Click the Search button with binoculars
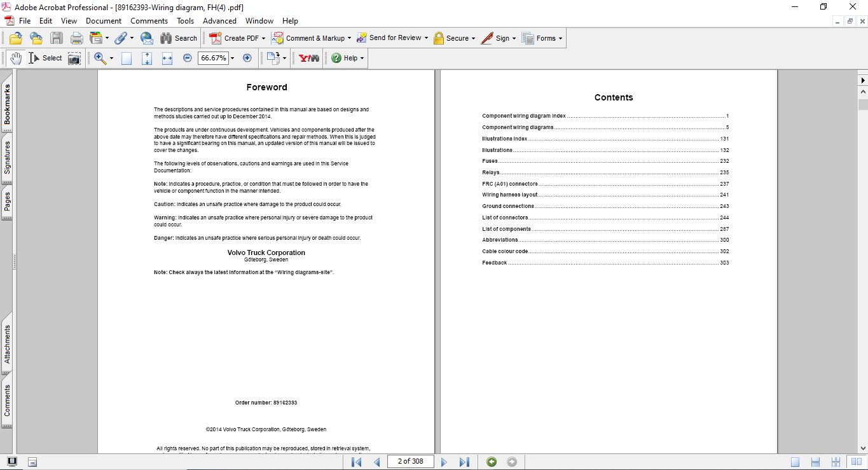 point(179,38)
